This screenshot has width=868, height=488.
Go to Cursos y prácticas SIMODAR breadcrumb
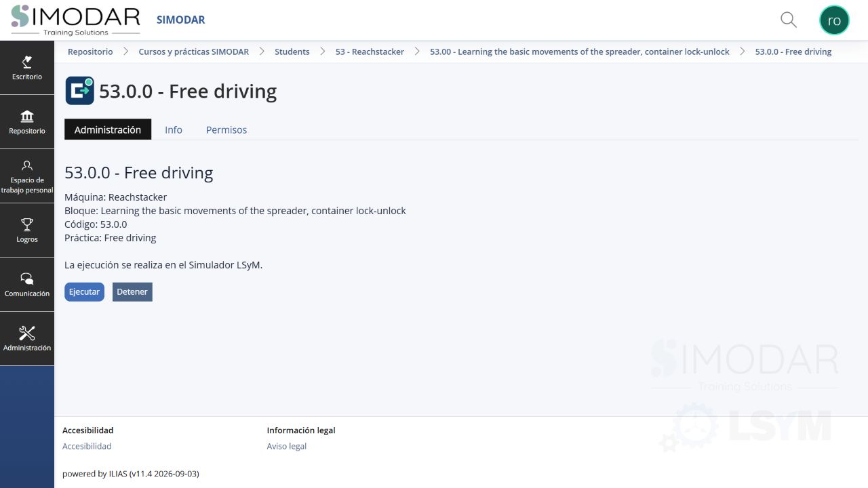194,52
